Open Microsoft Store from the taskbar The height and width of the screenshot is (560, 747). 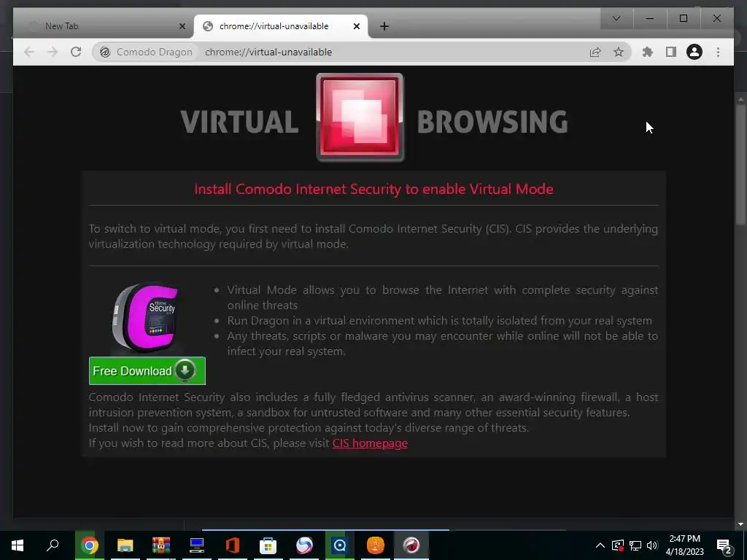coord(268,545)
